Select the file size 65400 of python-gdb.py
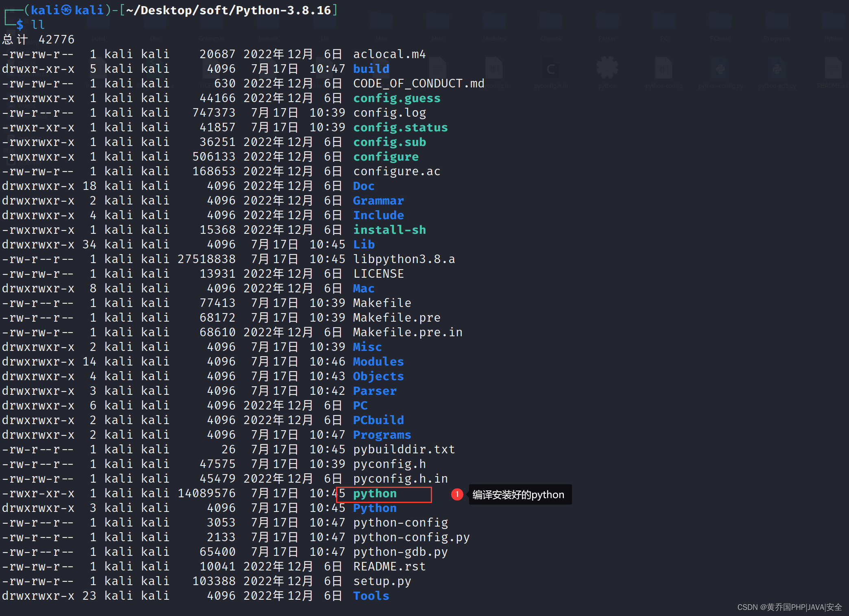The height and width of the screenshot is (616, 849). point(218,552)
